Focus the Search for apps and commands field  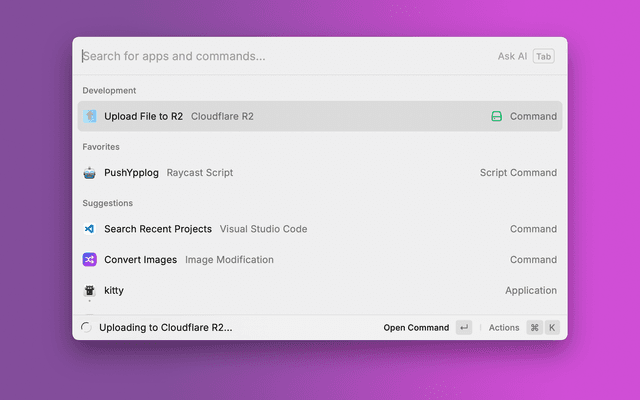pos(280,57)
